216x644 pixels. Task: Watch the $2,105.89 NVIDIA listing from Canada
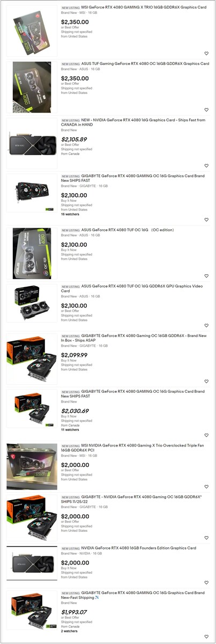pos(206,166)
